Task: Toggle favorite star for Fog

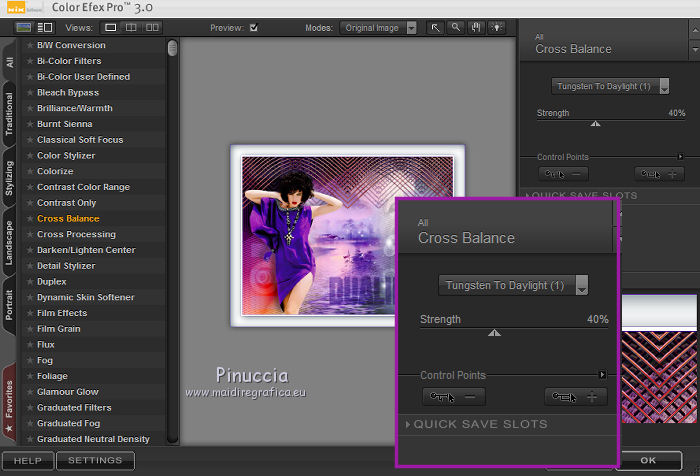Action: [29, 360]
